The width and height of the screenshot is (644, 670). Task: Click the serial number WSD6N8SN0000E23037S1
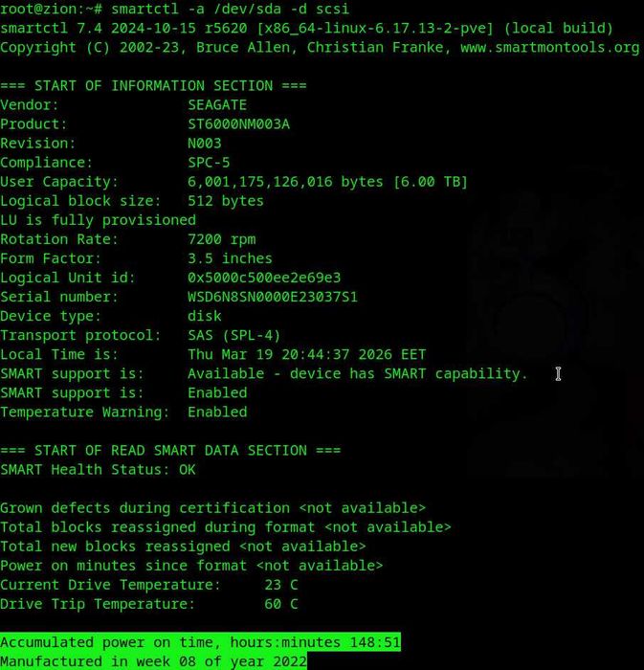[x=273, y=297]
